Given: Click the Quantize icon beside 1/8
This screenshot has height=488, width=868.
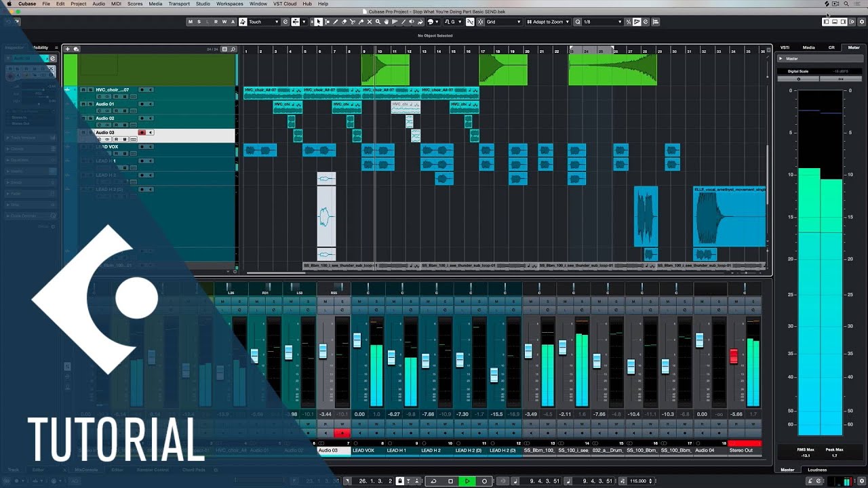Looking at the screenshot, I should point(577,22).
